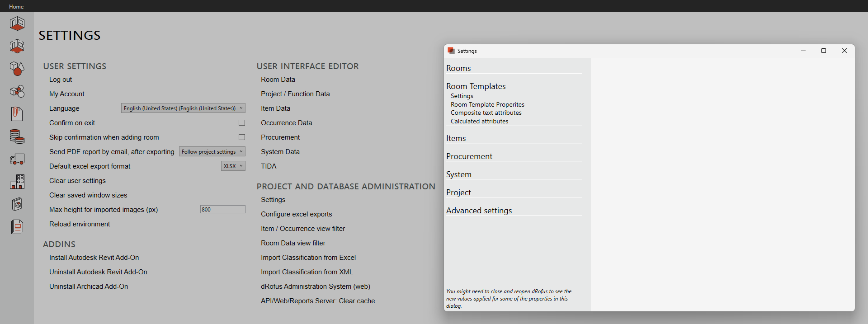Screen dimensions: 868x324
Task: Open the stacked report pages sidebar icon
Action: coord(17,227)
